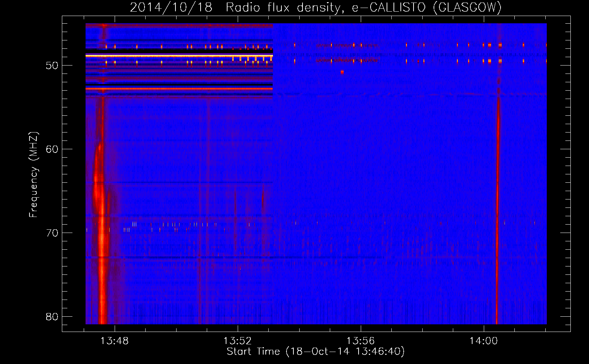Image resolution: width=589 pixels, height=364 pixels.
Task: Select the 14:00 time tick label
Action: coord(483,341)
